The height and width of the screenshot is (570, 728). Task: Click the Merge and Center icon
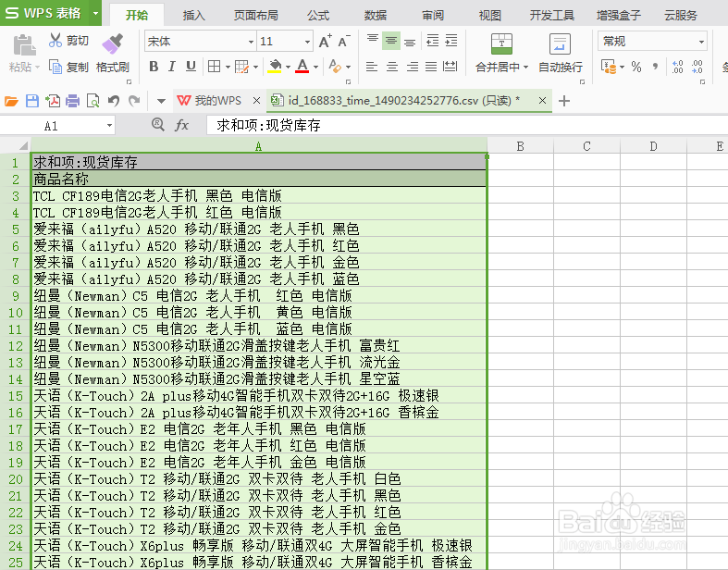click(x=501, y=44)
